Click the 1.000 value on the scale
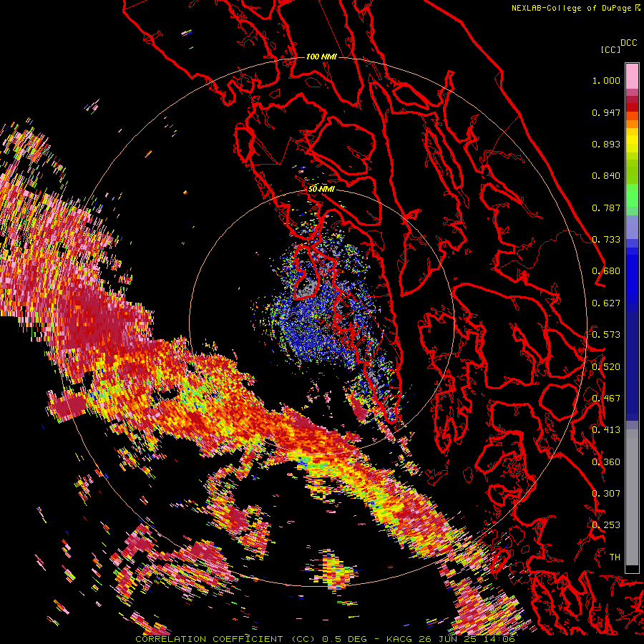Image resolution: width=644 pixels, height=644 pixels. (x=606, y=80)
